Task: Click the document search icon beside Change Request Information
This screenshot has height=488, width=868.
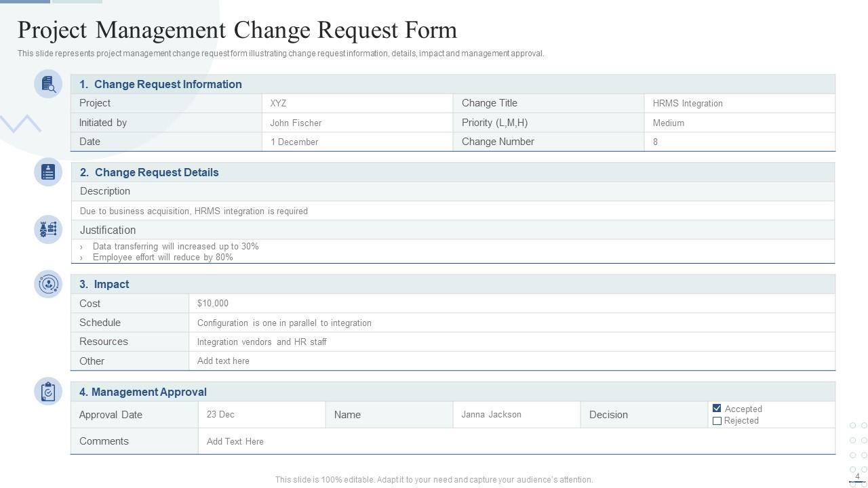Action: pos(47,84)
